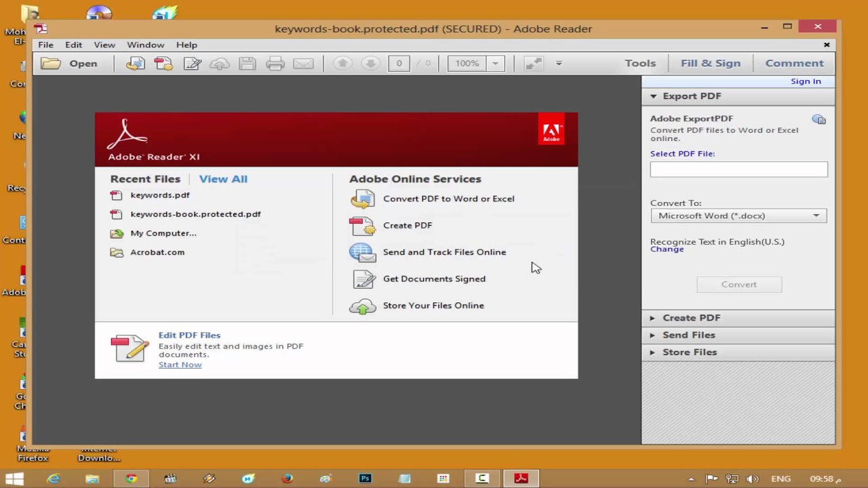The height and width of the screenshot is (488, 868).
Task: Click the Print icon in toolbar
Action: 275,64
